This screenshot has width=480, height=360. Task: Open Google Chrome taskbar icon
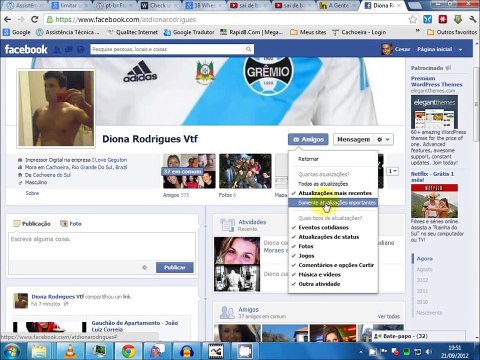point(129,351)
